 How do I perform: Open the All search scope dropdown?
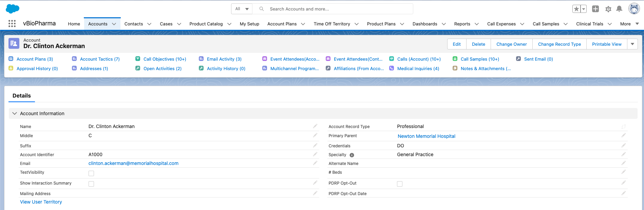click(x=242, y=9)
